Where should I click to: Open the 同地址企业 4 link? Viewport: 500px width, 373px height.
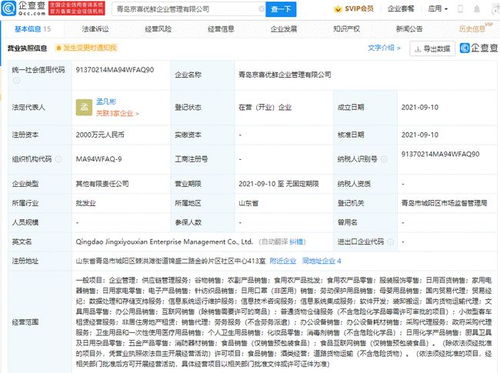coord(321,261)
